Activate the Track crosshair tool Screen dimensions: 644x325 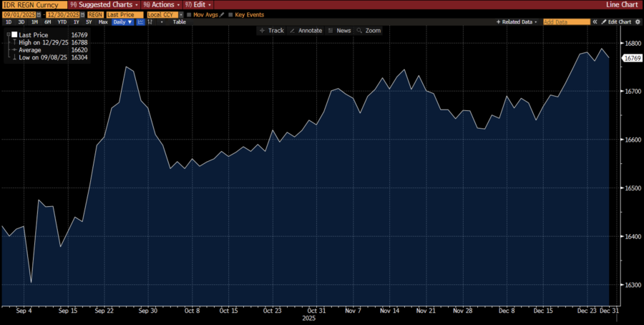tap(272, 31)
